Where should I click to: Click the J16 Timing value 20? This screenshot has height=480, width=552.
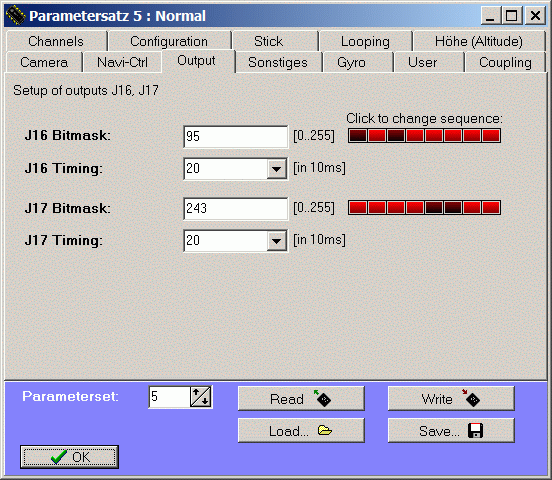[x=193, y=169]
